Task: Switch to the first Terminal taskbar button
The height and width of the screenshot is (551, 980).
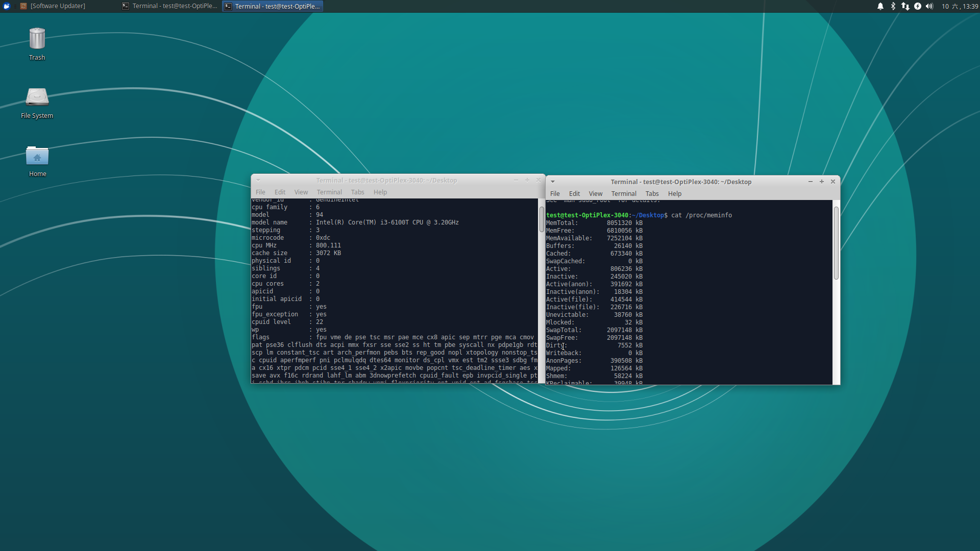Action: click(x=169, y=6)
